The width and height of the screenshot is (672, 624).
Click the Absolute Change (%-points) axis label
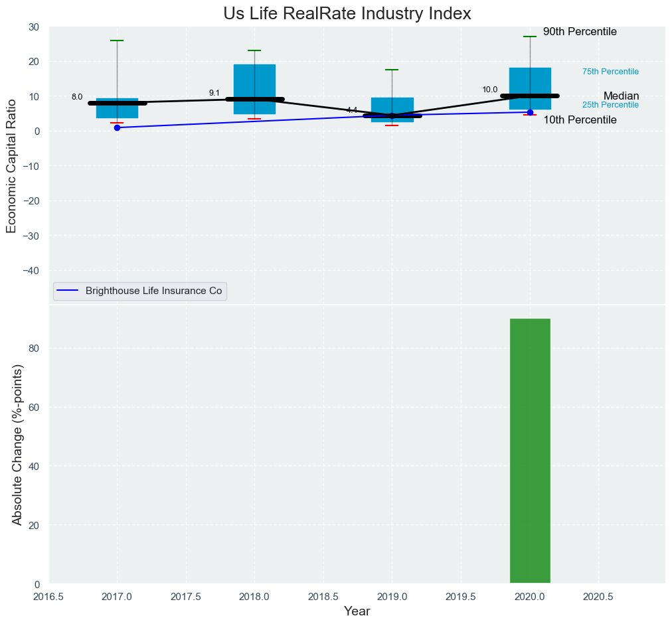point(17,445)
